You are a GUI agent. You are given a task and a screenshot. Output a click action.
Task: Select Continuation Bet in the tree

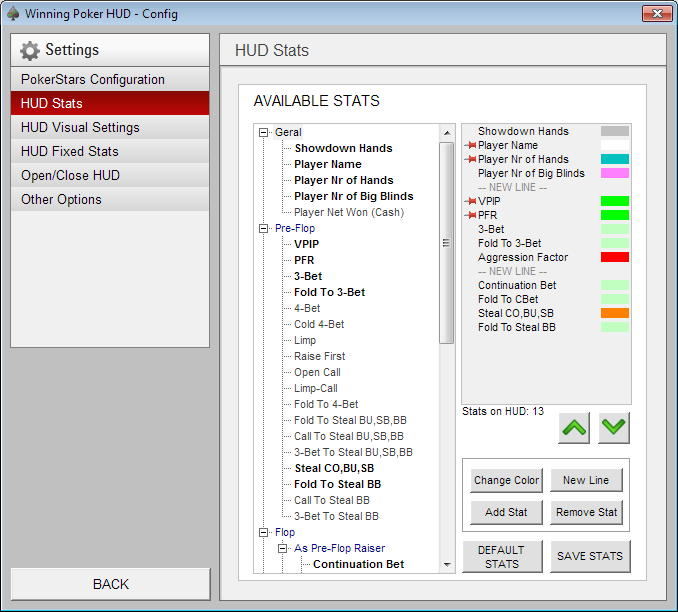coord(358,564)
